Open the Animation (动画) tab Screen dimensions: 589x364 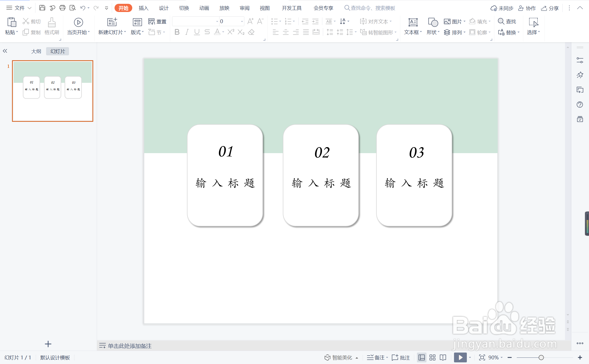[x=204, y=8]
